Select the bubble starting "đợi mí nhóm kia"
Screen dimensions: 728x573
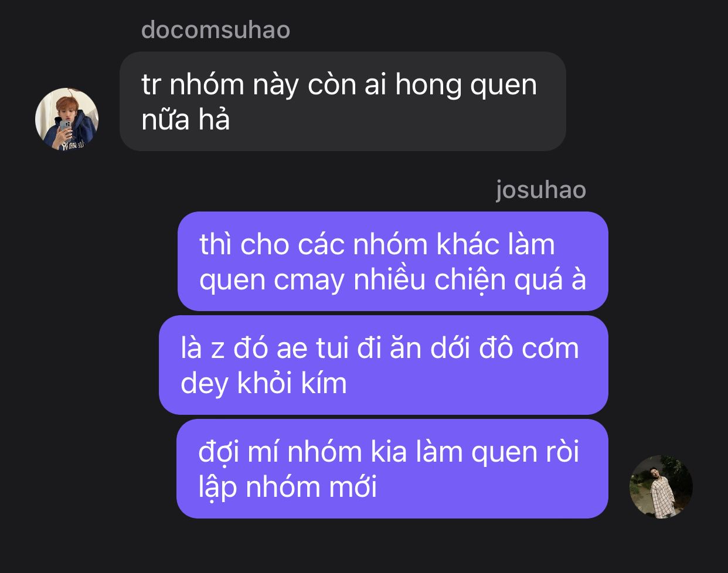392,469
